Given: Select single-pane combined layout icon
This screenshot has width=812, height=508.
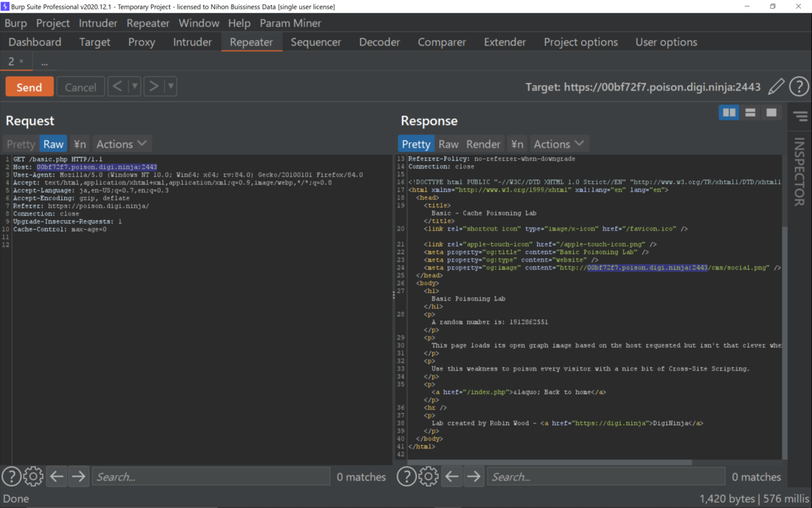Looking at the screenshot, I should pos(771,112).
